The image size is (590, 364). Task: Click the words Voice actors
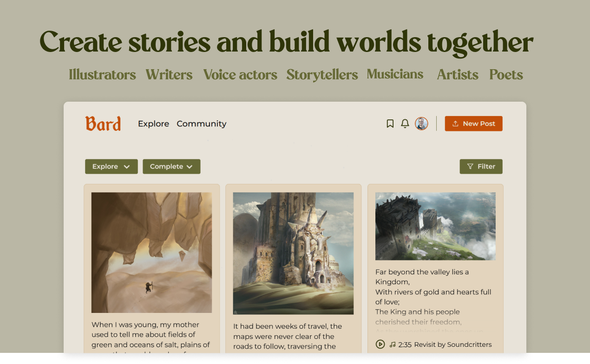(240, 74)
